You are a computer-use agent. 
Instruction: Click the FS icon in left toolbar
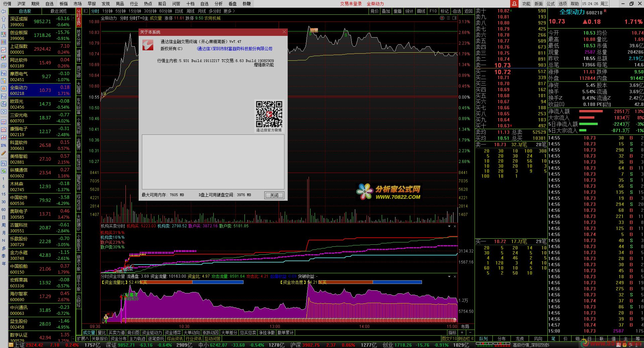coord(3,163)
